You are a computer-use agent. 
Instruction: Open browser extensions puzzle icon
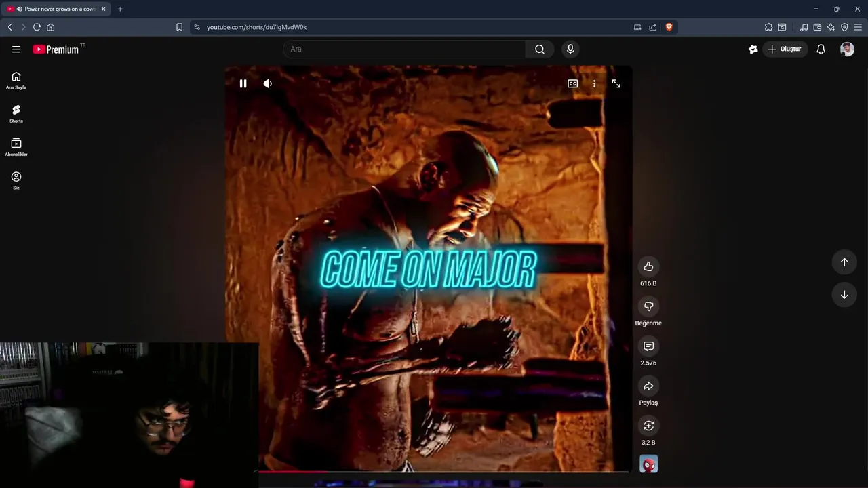pos(768,27)
